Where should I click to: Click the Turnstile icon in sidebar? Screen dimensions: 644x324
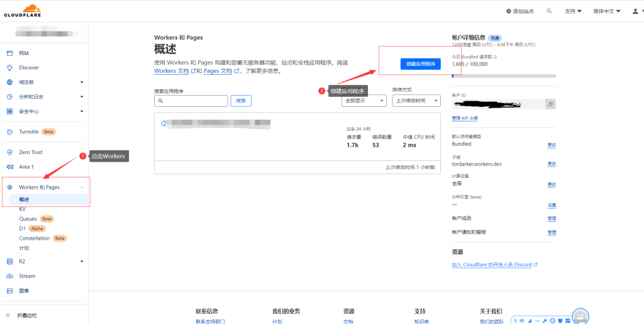coord(10,132)
